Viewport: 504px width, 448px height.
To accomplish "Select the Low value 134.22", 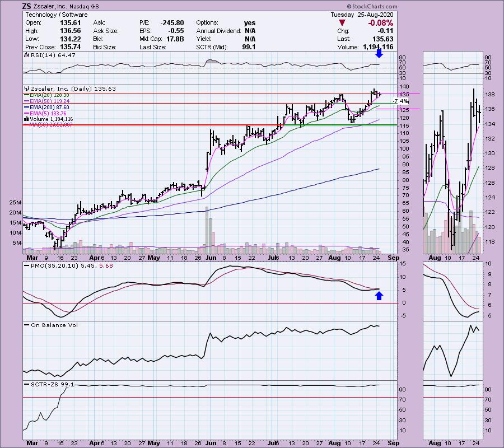I will (71, 39).
